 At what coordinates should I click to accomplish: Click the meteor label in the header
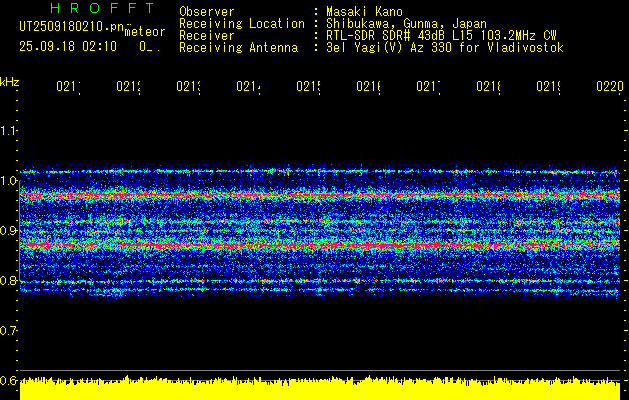click(x=144, y=32)
